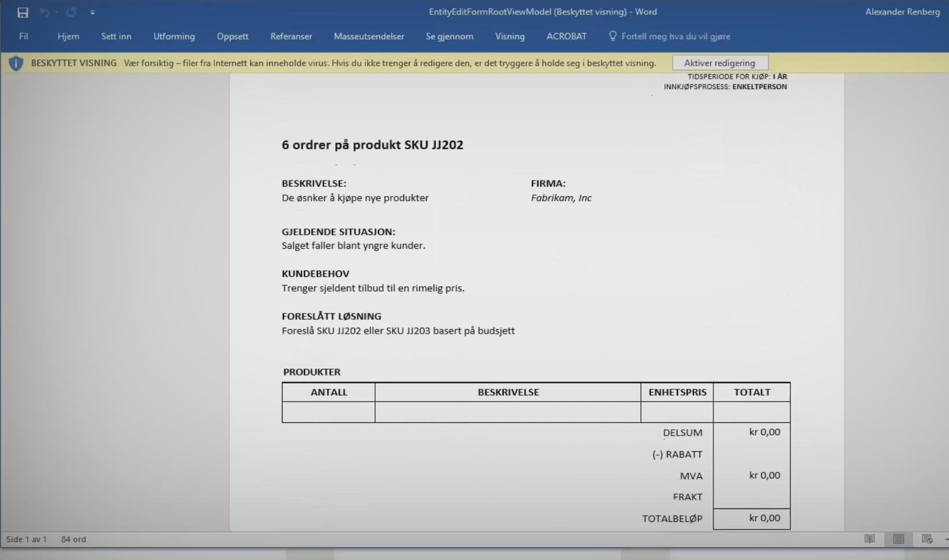
Task: Switch to the Sett inn tab
Action: pyautogui.click(x=116, y=36)
